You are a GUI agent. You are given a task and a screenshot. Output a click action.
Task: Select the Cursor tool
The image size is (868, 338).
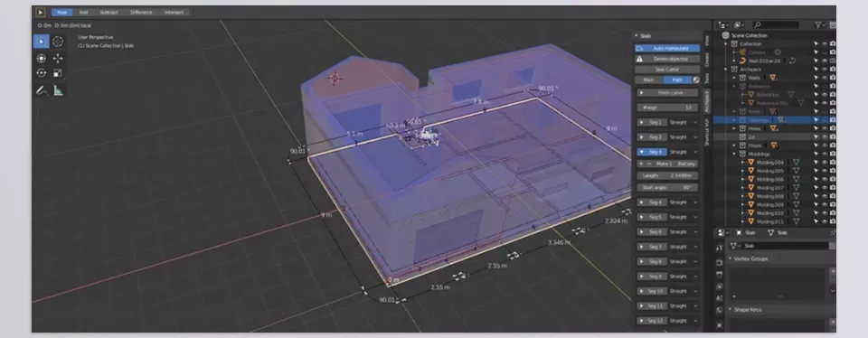pyautogui.click(x=58, y=42)
